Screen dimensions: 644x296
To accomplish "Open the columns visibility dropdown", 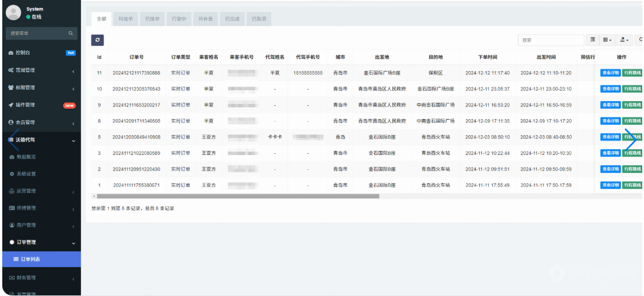I will [x=607, y=40].
